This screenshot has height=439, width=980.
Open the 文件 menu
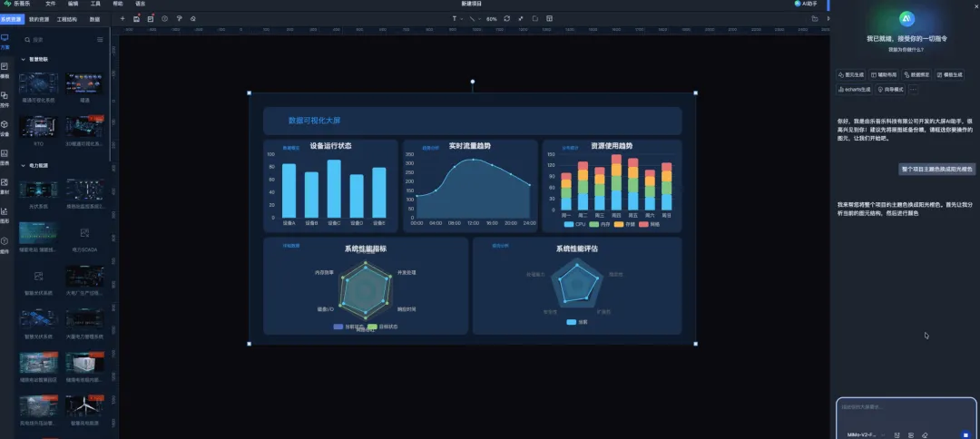pyautogui.click(x=51, y=4)
